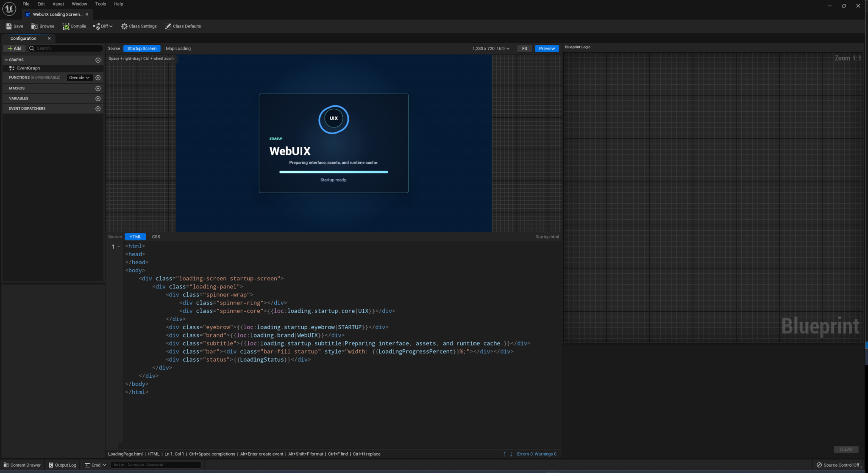Close the Configuration panel tab
Viewport: 868px width, 473px height.
(x=49, y=39)
